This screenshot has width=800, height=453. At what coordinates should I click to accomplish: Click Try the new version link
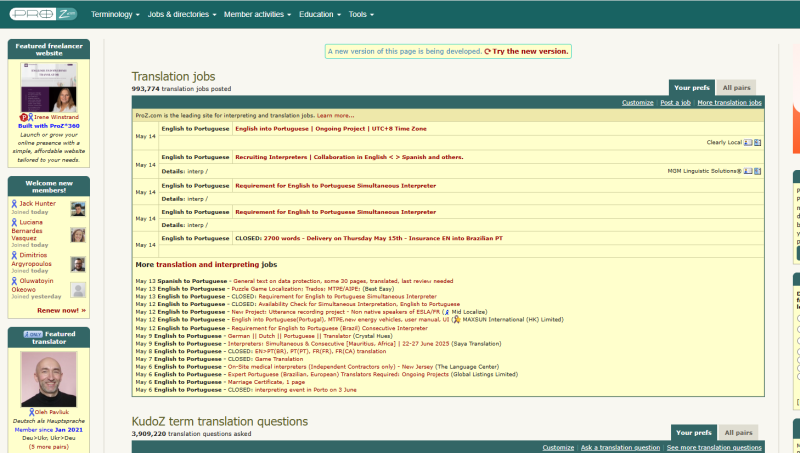(530, 52)
